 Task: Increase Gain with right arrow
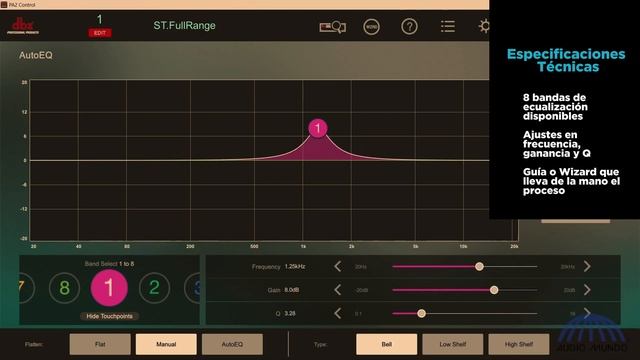click(587, 290)
